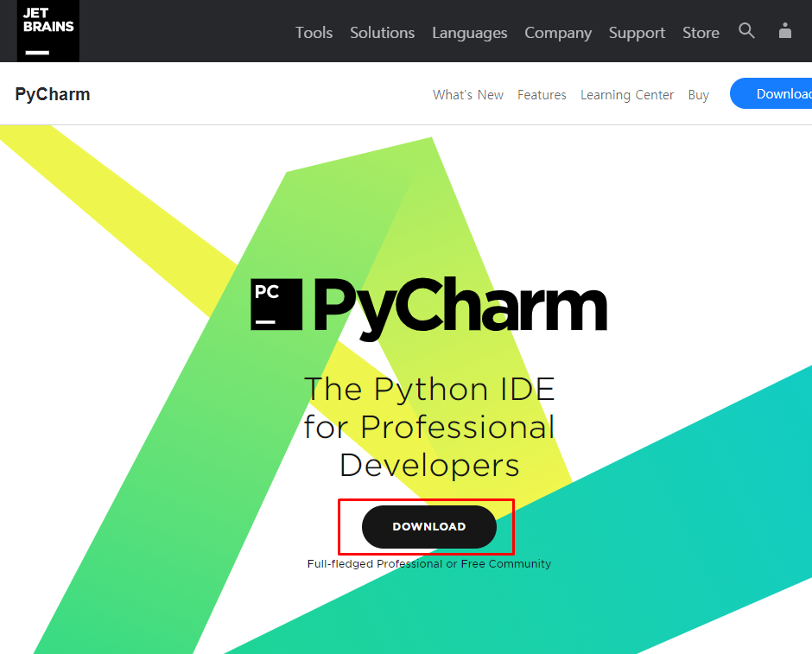Click 'Full-fledged Professional or Free Community' text
Viewport: 812px width, 654px height.
[428, 563]
